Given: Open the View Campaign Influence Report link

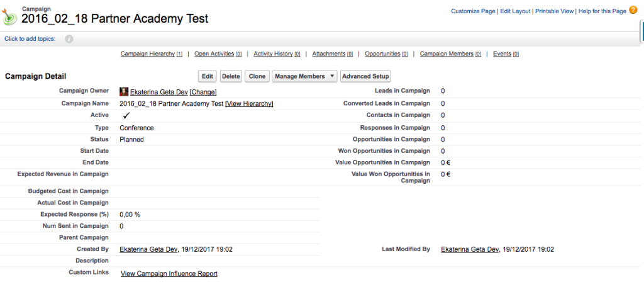Looking at the screenshot, I should pyautogui.click(x=169, y=274).
